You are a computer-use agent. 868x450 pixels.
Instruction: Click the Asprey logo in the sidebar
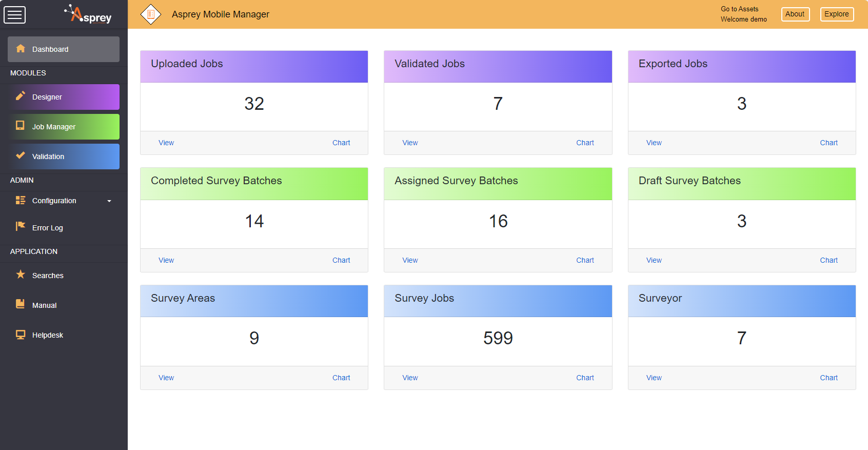coord(88,14)
